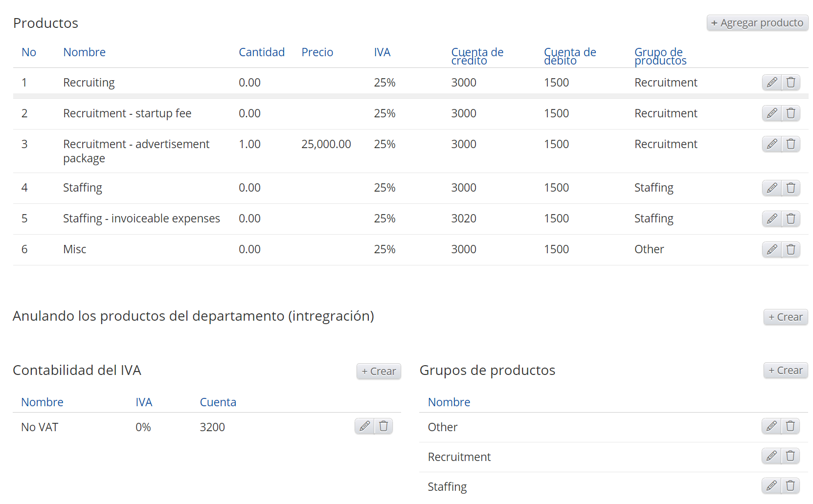Click Agregar producto button
The width and height of the screenshot is (813, 504).
pyautogui.click(x=757, y=23)
